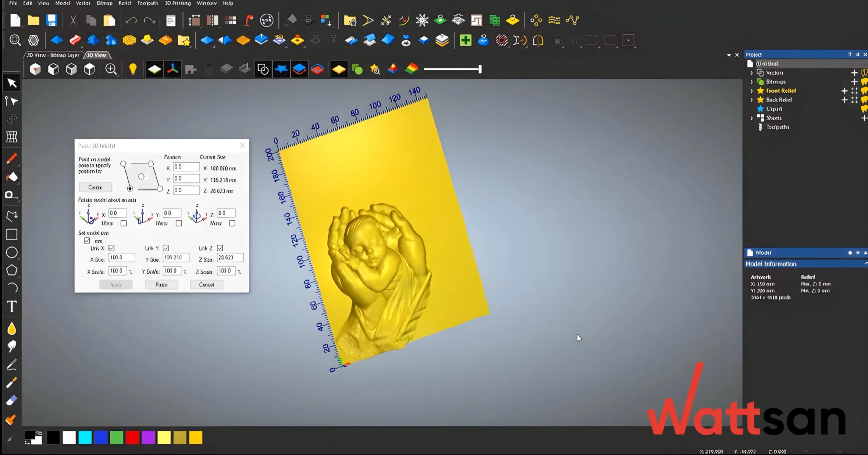
Task: Add a new layer next to Front Relief
Action: [x=844, y=91]
